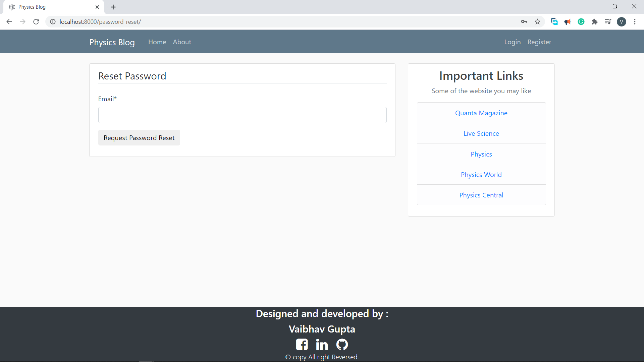Open the About page in navbar
Image resolution: width=644 pixels, height=362 pixels.
182,42
